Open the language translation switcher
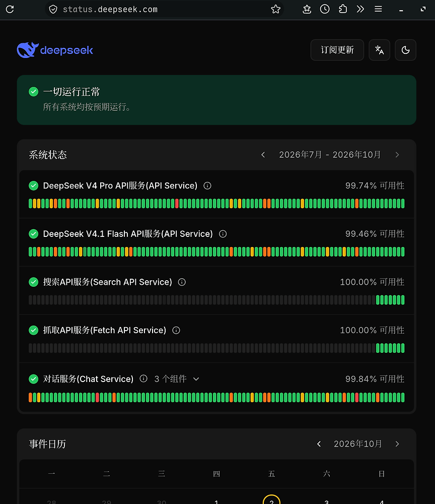Viewport: 435px width, 504px height. [380, 50]
